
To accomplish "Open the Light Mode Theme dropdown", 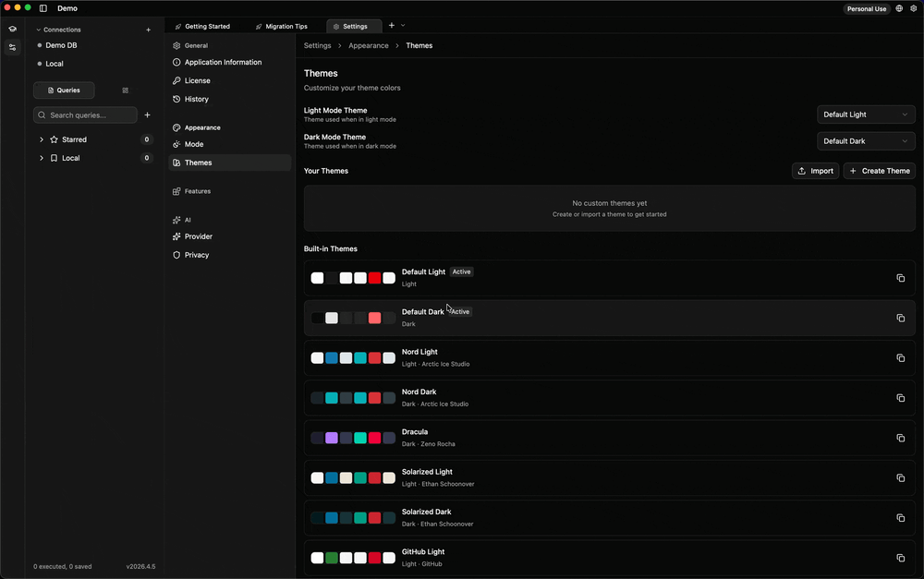I will pyautogui.click(x=865, y=115).
